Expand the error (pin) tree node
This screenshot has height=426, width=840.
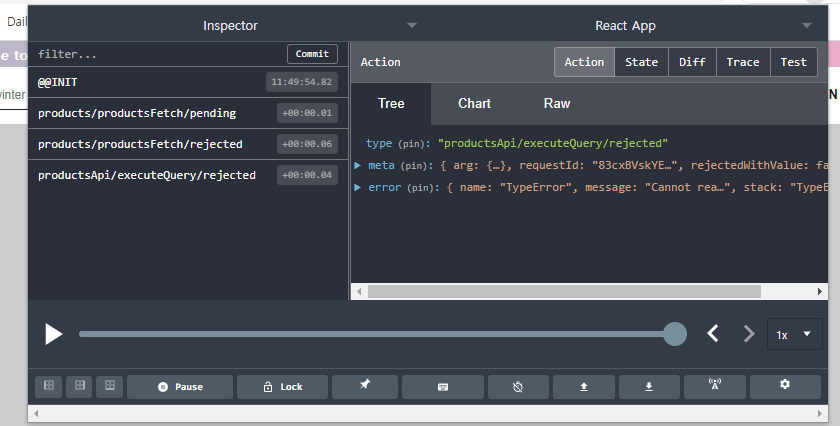coord(358,188)
